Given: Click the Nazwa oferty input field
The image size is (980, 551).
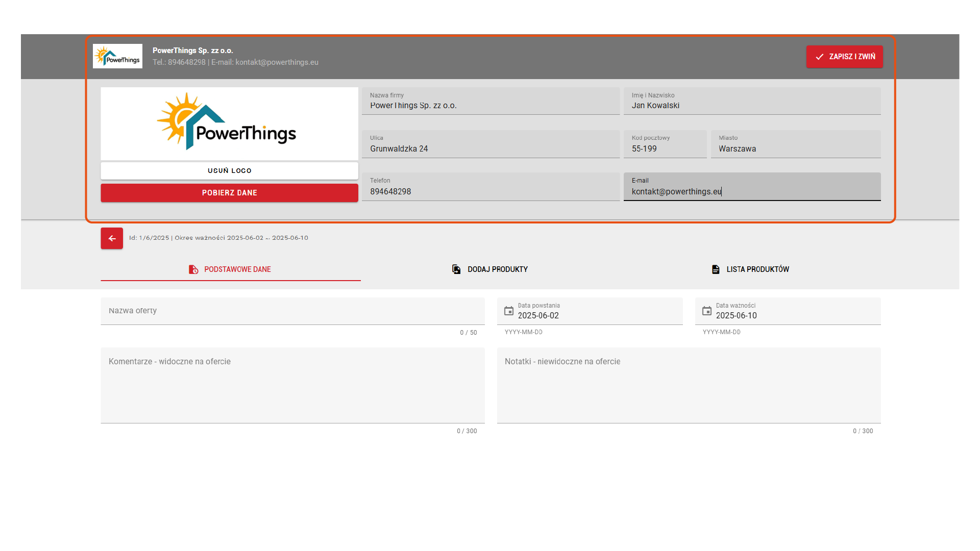Looking at the screenshot, I should point(292,311).
